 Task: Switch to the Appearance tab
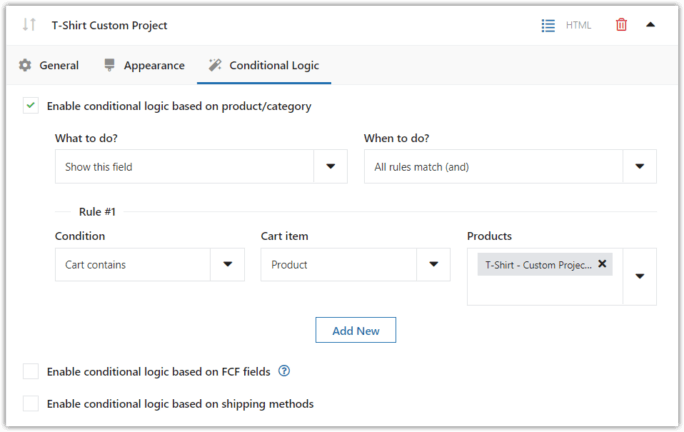(x=154, y=65)
